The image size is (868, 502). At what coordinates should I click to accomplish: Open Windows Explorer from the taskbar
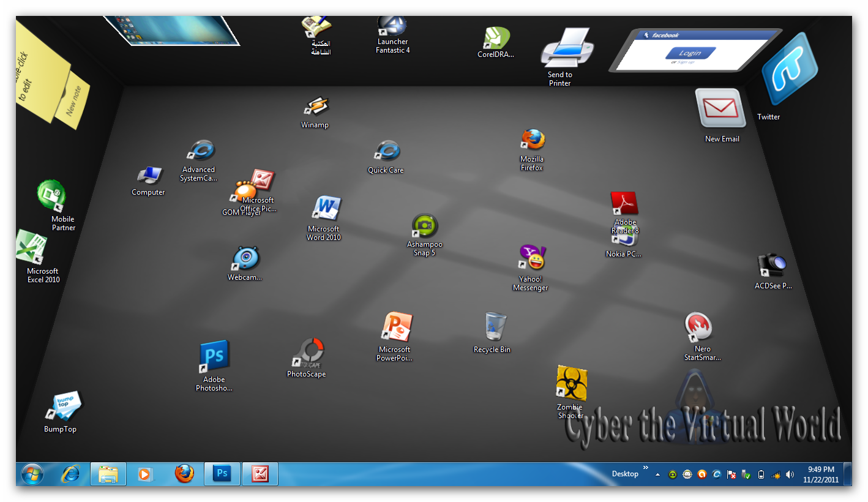click(108, 474)
